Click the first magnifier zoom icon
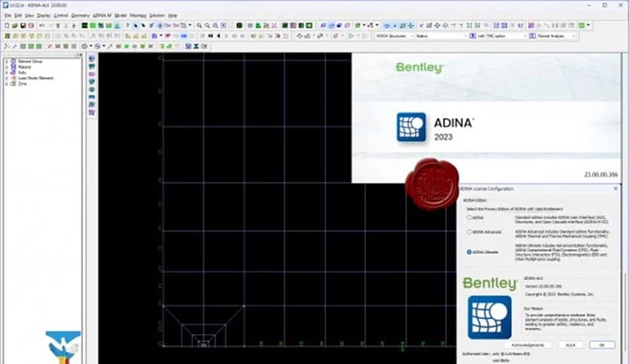 tap(199, 26)
